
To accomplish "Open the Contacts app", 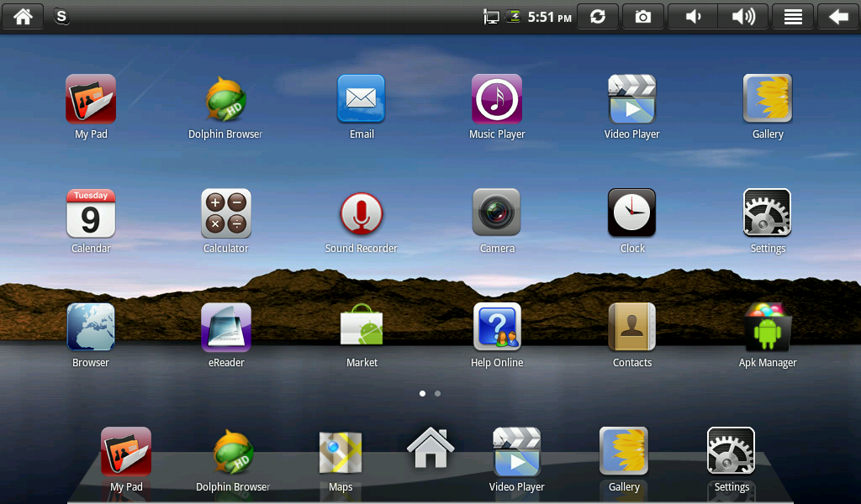I will (632, 327).
